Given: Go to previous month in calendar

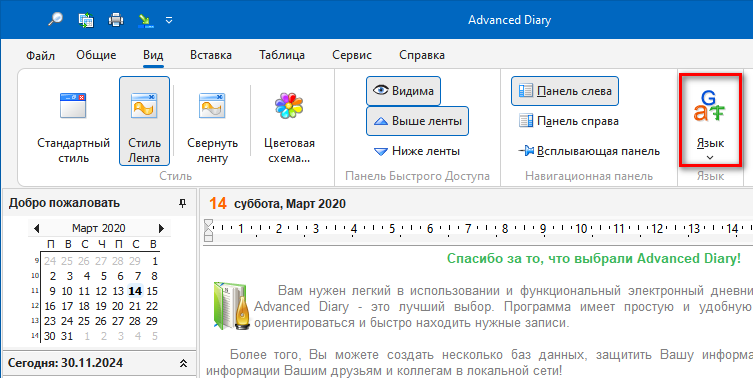Looking at the screenshot, I should pos(36,228).
